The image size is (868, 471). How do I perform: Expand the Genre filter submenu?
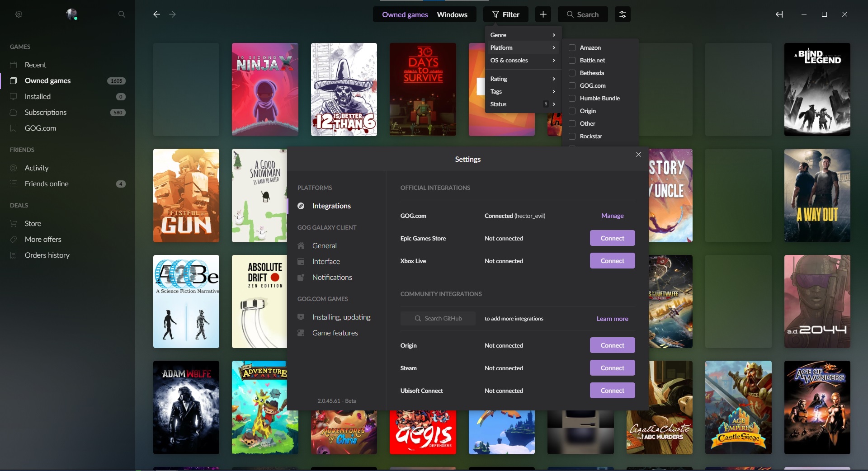coord(523,35)
